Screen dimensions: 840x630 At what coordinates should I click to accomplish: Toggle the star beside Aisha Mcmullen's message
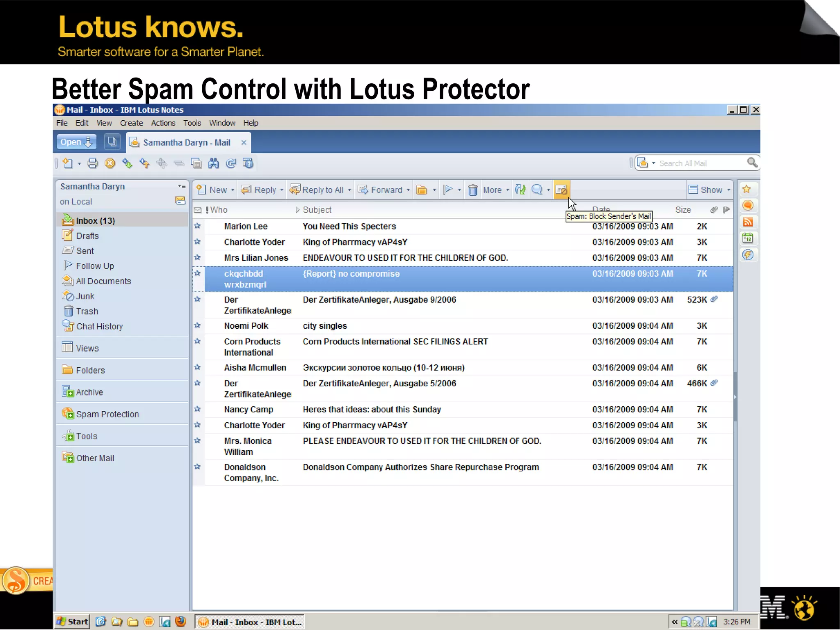[x=197, y=367]
